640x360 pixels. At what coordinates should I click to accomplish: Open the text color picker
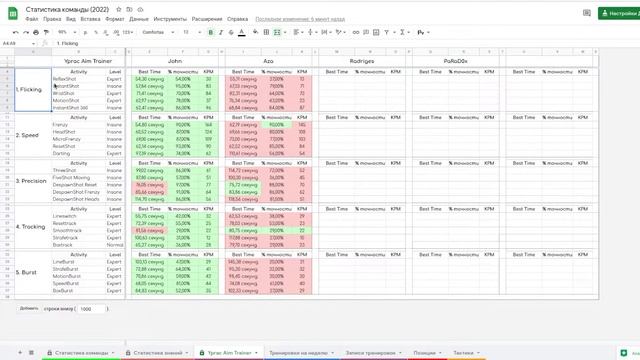242,32
